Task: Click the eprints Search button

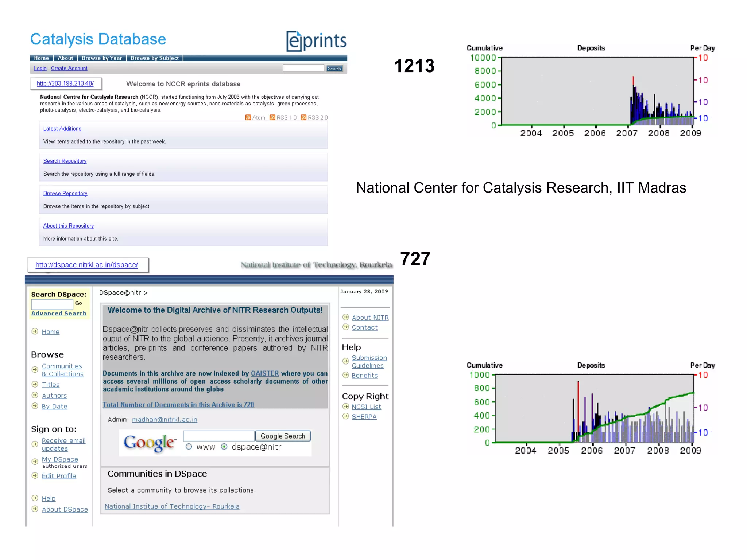Action: (334, 69)
